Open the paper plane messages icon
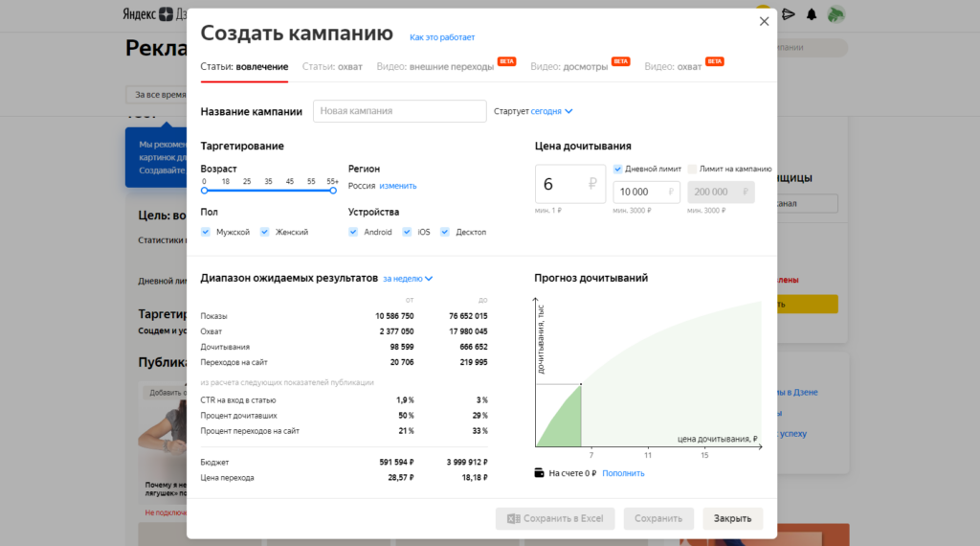The height and width of the screenshot is (546, 980). pyautogui.click(x=788, y=14)
